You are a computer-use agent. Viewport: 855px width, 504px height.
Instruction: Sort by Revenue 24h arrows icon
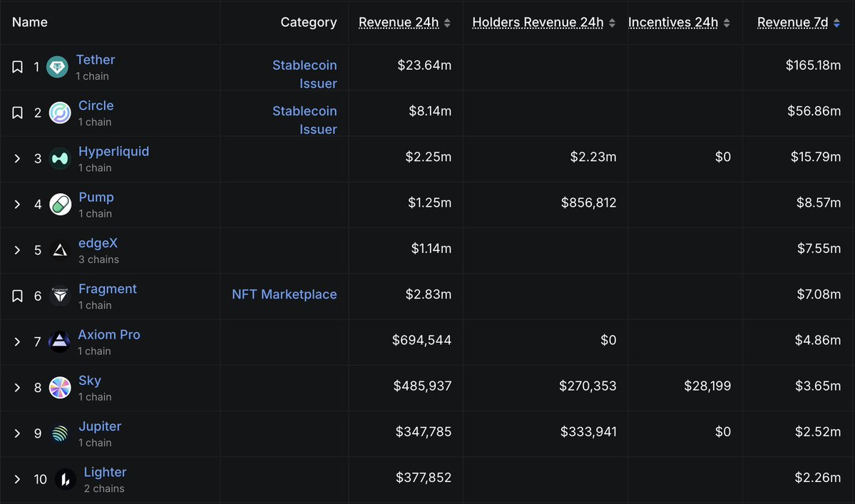pyautogui.click(x=447, y=23)
